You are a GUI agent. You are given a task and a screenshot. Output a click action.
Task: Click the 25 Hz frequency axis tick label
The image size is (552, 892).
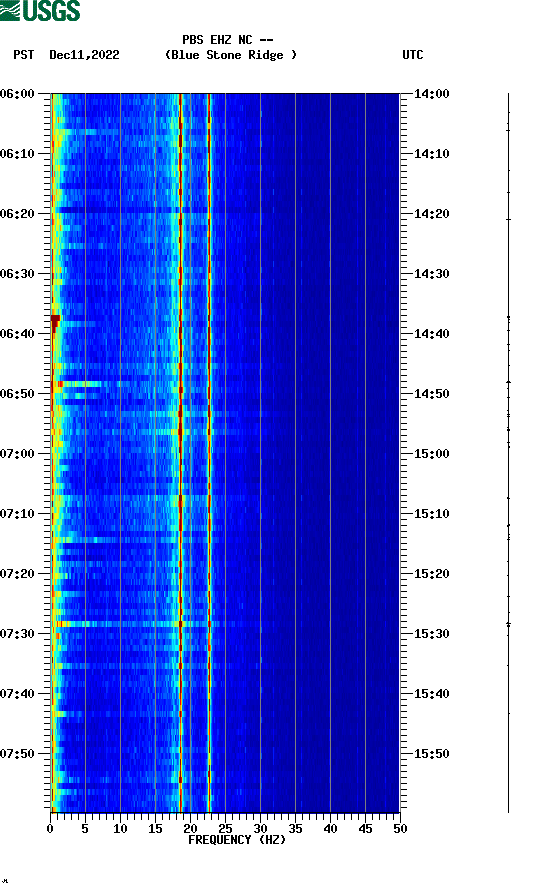225,828
